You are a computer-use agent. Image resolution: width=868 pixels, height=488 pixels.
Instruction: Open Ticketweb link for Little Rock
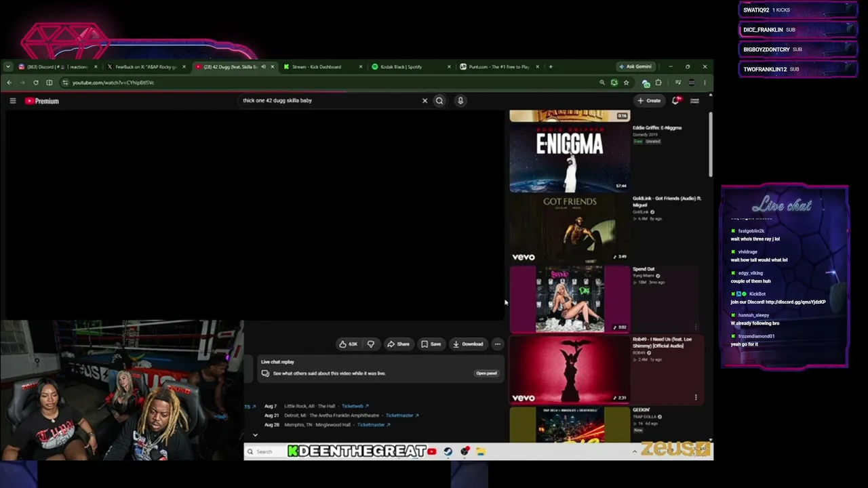(355, 406)
